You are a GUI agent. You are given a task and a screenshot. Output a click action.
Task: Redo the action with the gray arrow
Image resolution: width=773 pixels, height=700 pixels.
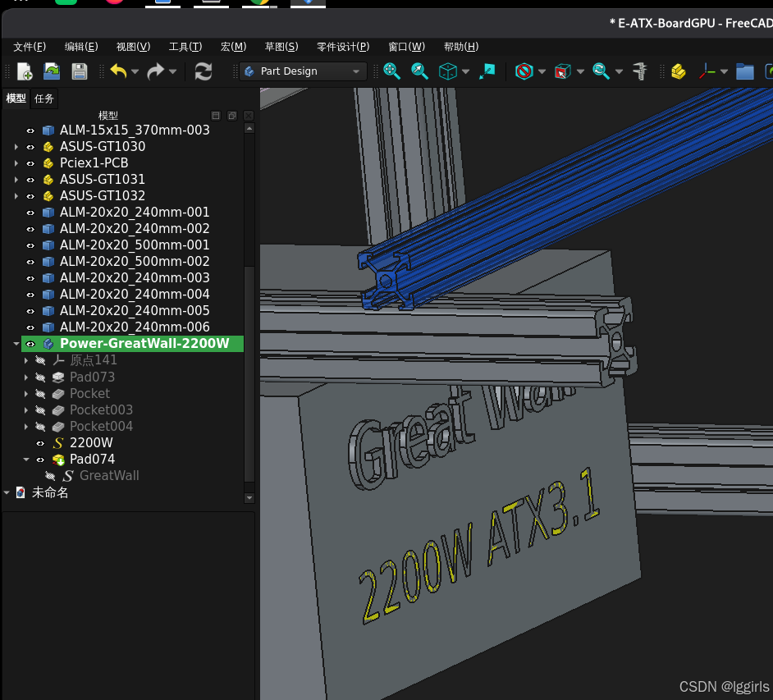coord(156,71)
